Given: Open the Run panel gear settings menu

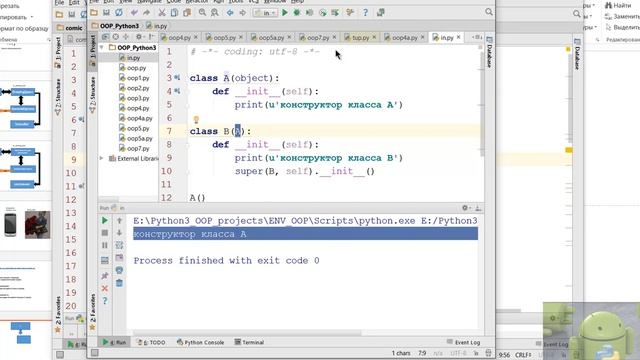Looking at the screenshot, I should (x=466, y=208).
